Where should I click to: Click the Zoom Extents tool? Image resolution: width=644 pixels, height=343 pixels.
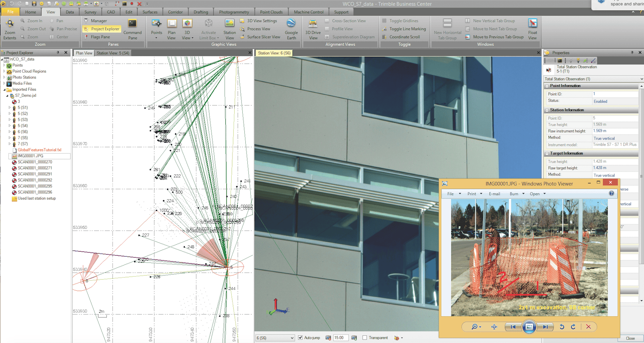10,29
